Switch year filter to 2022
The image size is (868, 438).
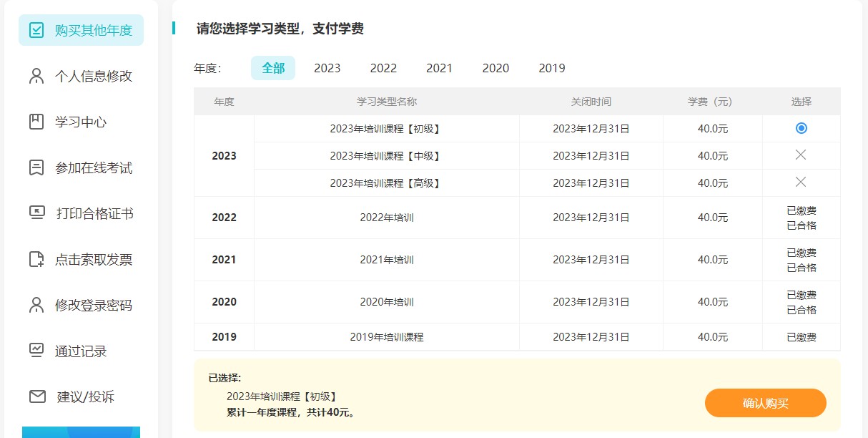(383, 68)
